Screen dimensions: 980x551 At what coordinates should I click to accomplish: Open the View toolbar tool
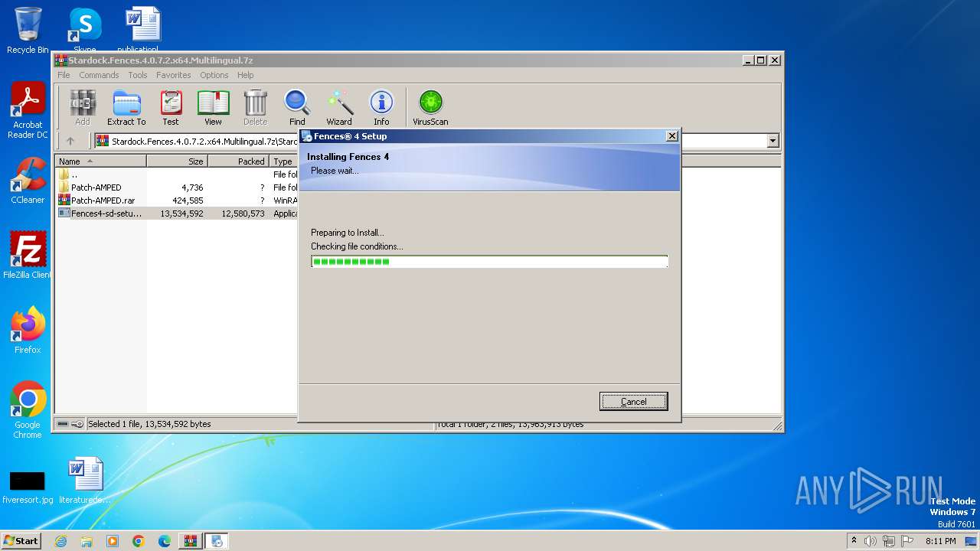(213, 107)
